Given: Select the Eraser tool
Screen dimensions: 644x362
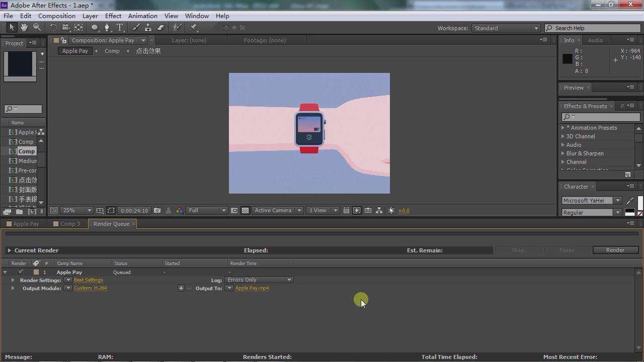Looking at the screenshot, I should pyautogui.click(x=161, y=28).
